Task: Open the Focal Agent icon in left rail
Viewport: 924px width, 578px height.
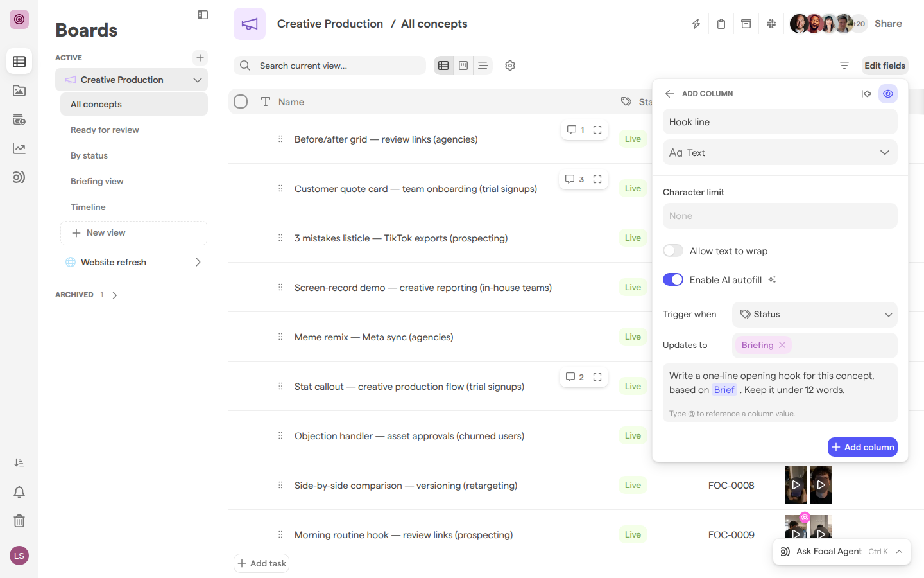Action: point(19,177)
